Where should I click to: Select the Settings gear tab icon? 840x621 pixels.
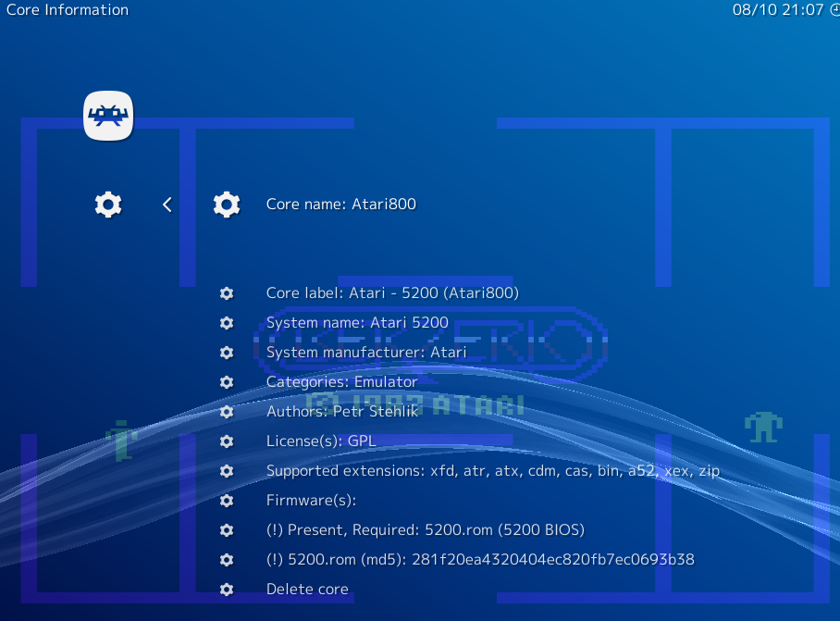point(108,205)
